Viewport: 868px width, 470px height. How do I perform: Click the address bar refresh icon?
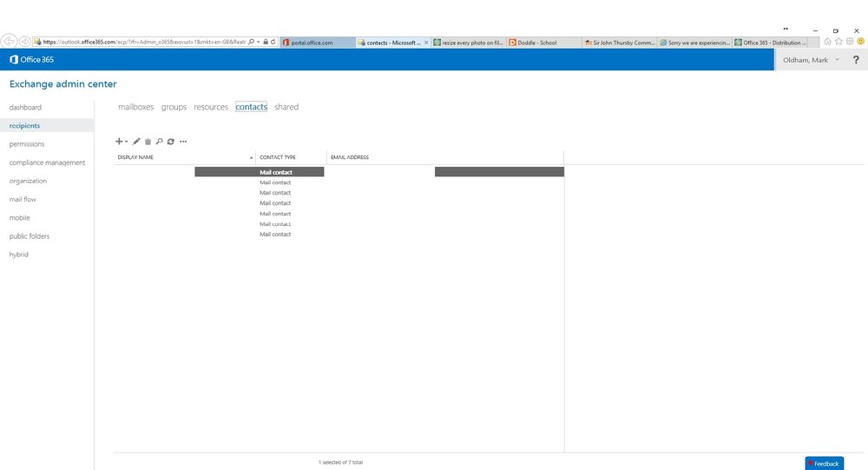tap(273, 42)
